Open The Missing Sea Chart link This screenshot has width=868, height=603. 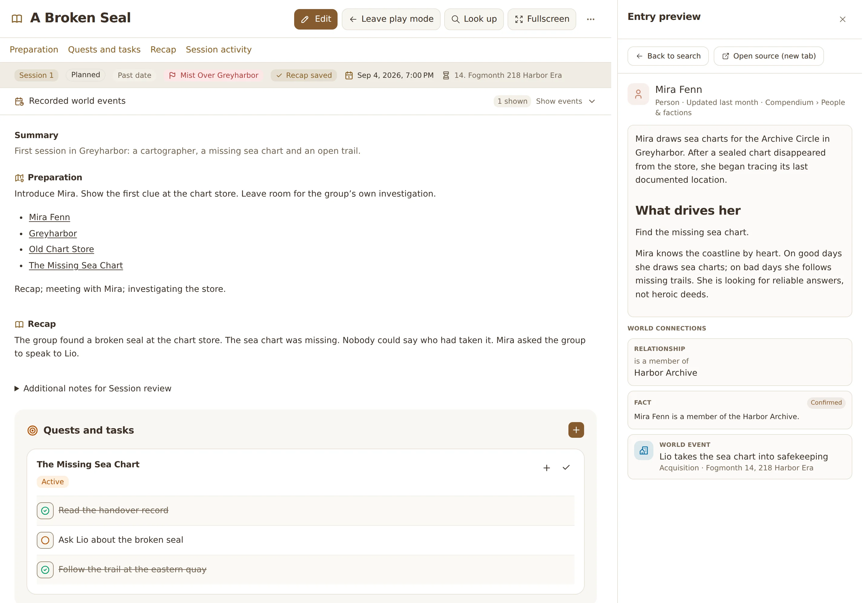76,266
